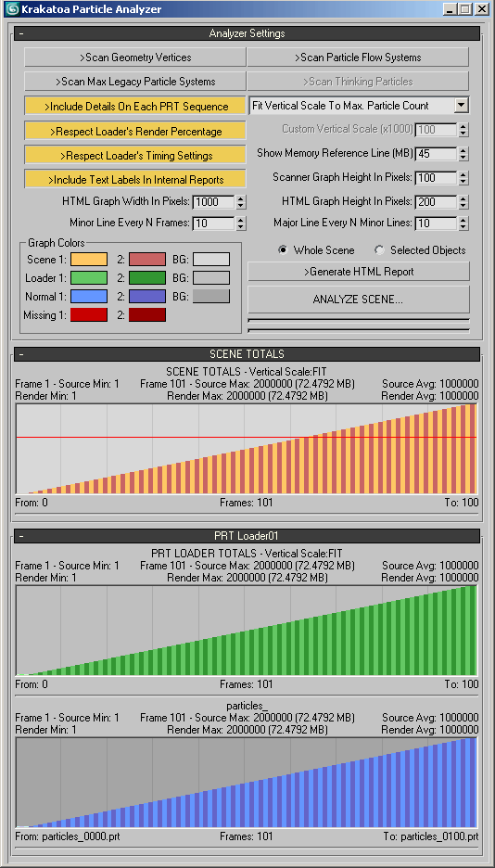Disable Include Text Labels In Internal Reports

pos(135,180)
